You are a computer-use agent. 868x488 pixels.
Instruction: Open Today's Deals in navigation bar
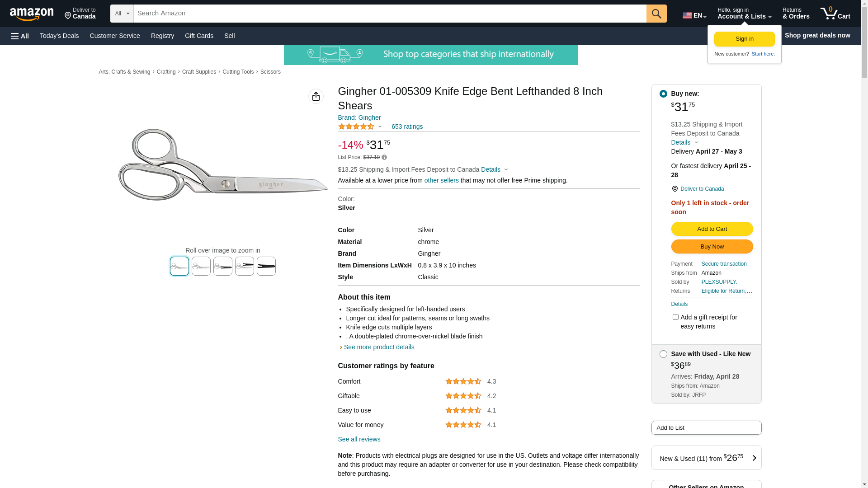[x=59, y=36]
